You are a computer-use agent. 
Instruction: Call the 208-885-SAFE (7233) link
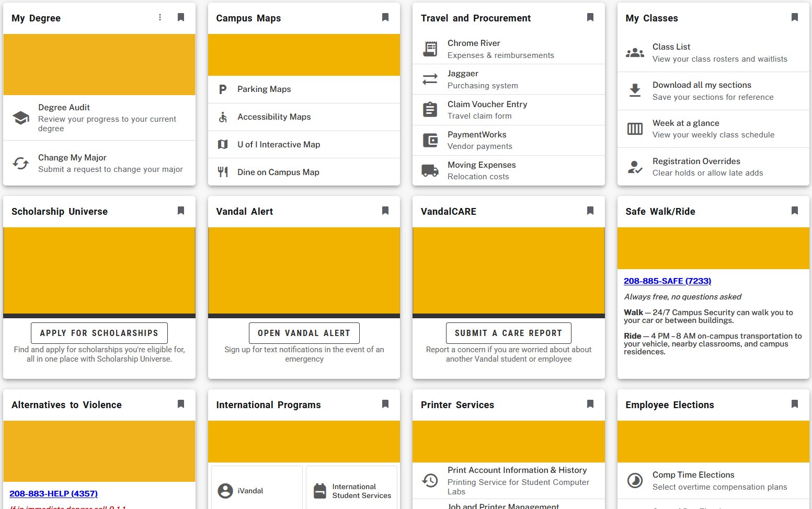click(667, 281)
